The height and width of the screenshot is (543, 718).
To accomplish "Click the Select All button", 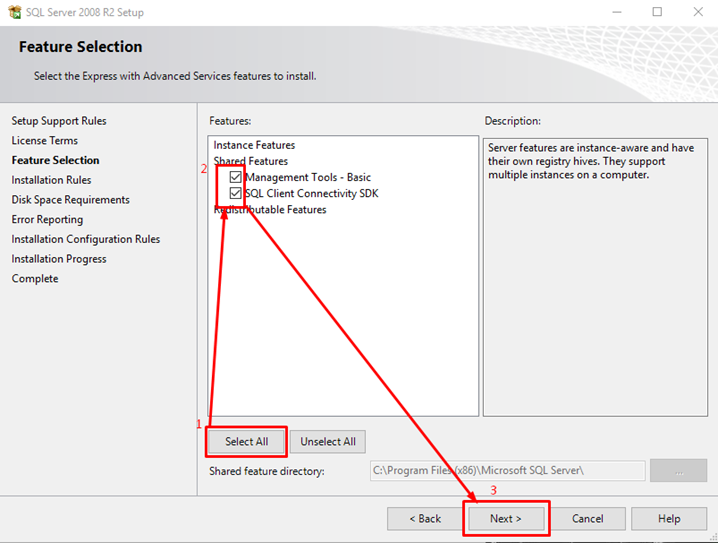I will (x=246, y=441).
